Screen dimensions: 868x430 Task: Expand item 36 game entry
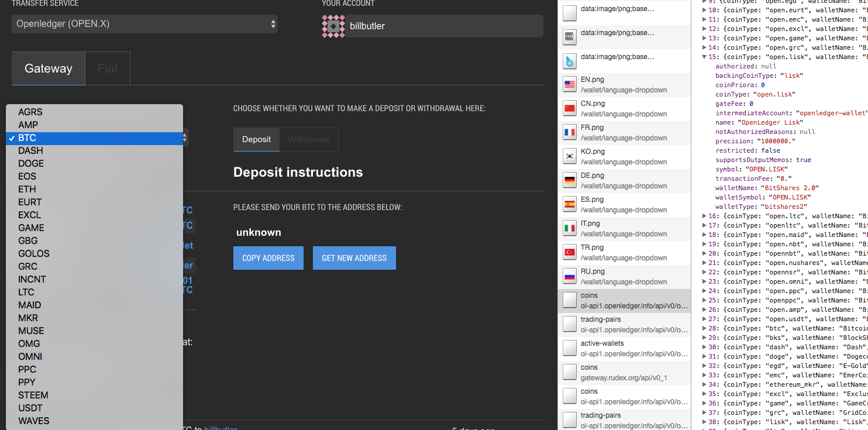tap(704, 403)
